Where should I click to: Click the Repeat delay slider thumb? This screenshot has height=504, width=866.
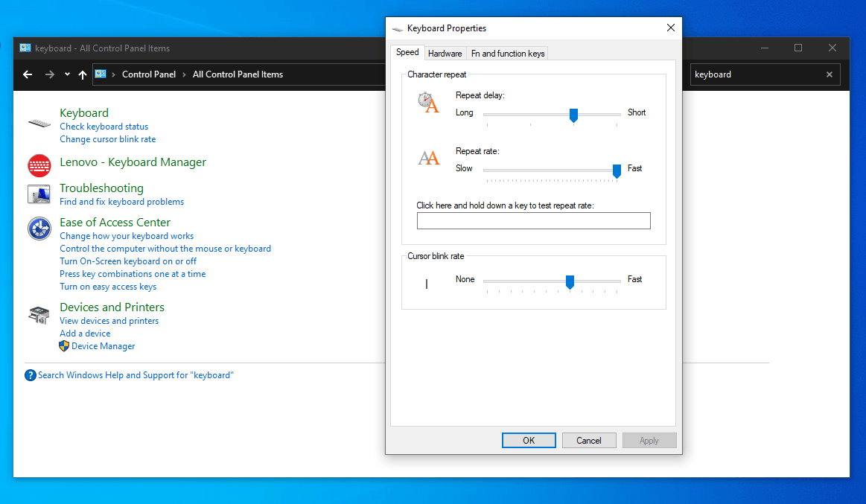coord(573,115)
